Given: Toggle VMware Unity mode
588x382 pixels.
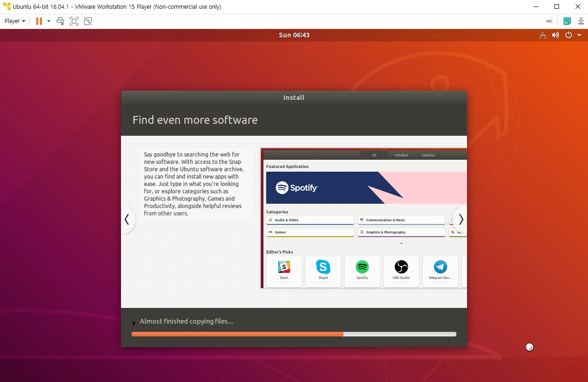Looking at the screenshot, I should click(88, 21).
